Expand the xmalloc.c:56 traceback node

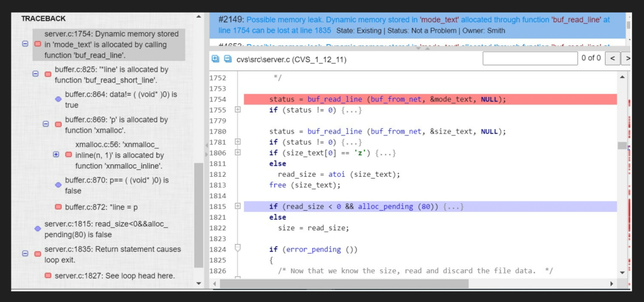pos(56,155)
